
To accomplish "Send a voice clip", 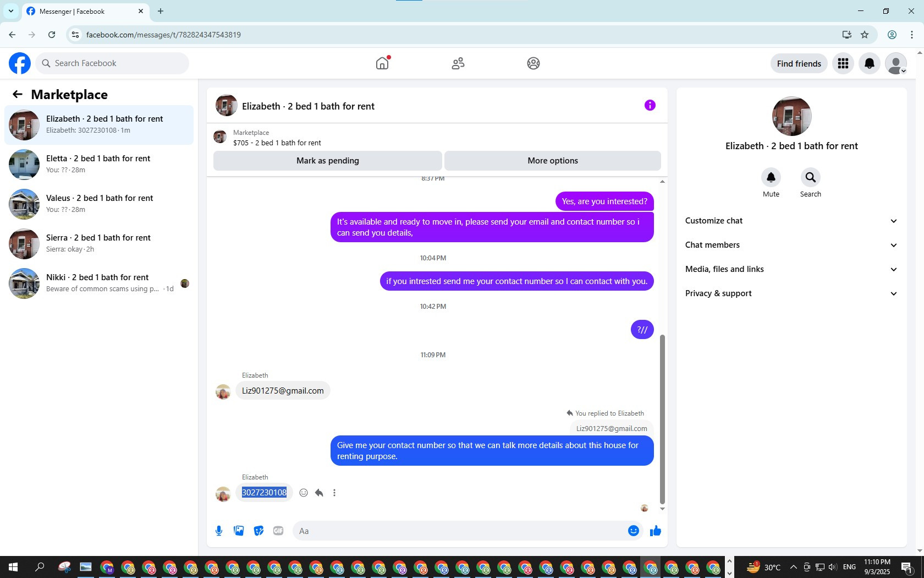I will point(219,531).
